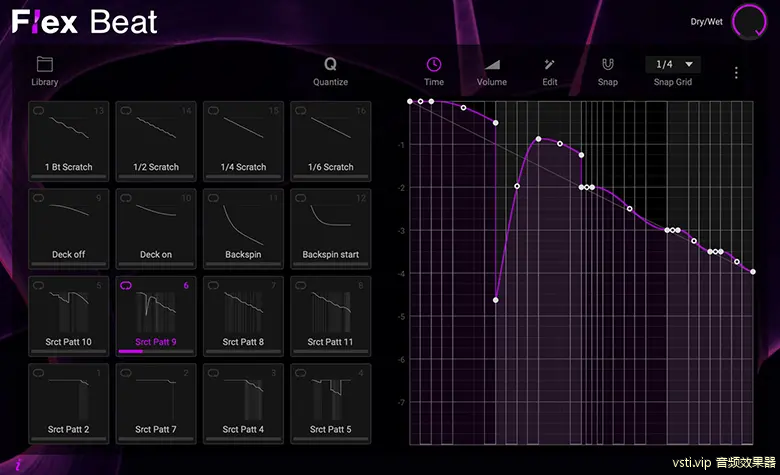Toggle loop on active Srct Patt 9 pad
Screen dimensions: 780x475
click(126, 285)
